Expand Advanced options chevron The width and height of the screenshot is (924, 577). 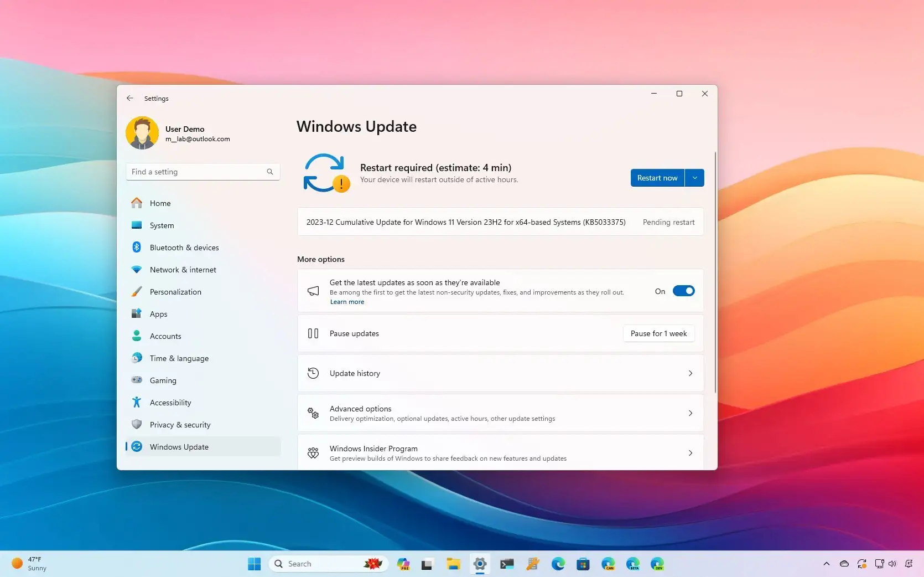(691, 413)
